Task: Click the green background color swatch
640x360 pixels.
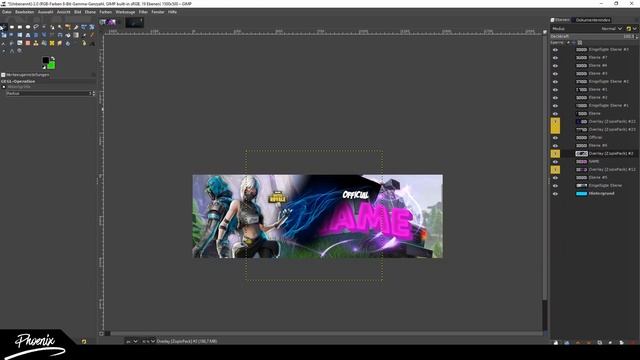Action: 51,65
